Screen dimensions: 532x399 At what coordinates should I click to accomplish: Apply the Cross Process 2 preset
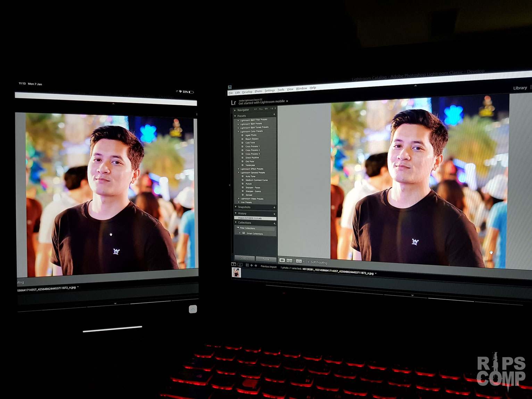click(x=252, y=150)
